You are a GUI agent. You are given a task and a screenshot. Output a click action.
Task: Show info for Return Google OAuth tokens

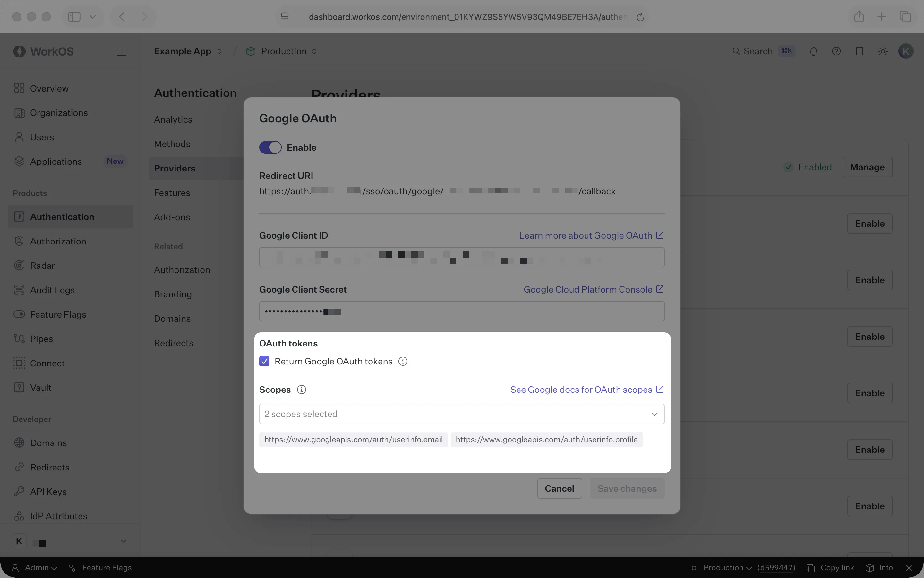tap(403, 361)
